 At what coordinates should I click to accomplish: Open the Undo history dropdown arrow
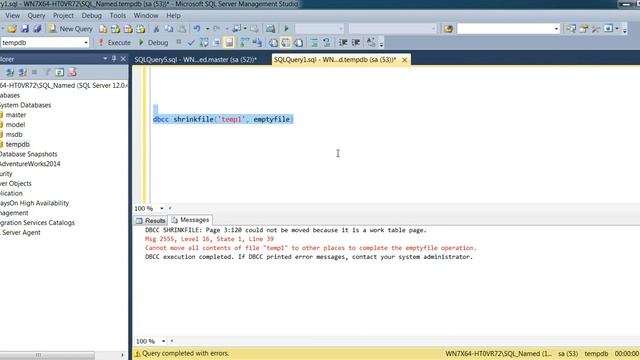(207, 29)
